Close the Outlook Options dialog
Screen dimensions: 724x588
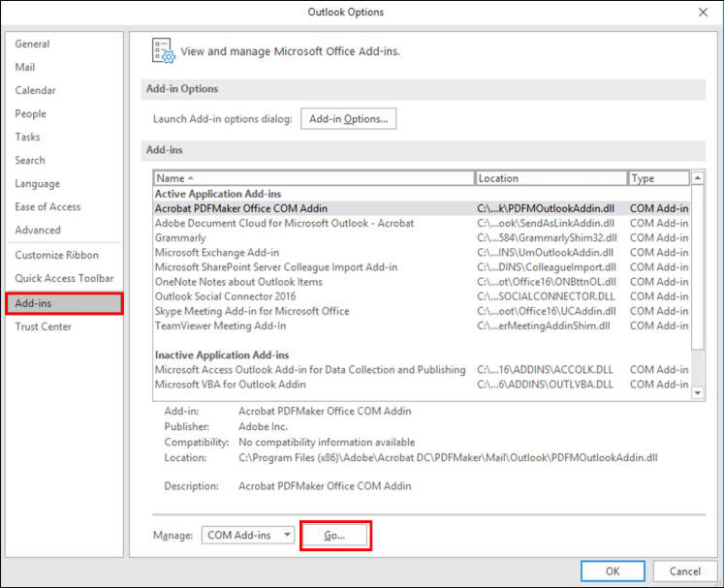[704, 12]
